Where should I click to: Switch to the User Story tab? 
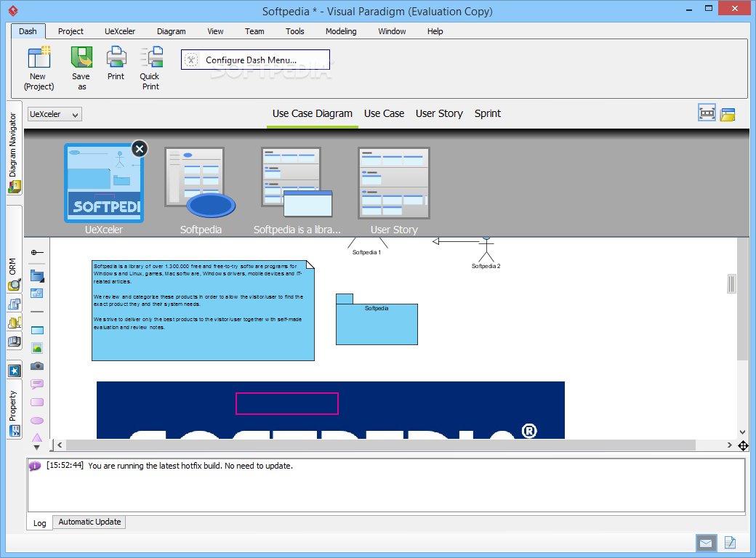pos(439,114)
